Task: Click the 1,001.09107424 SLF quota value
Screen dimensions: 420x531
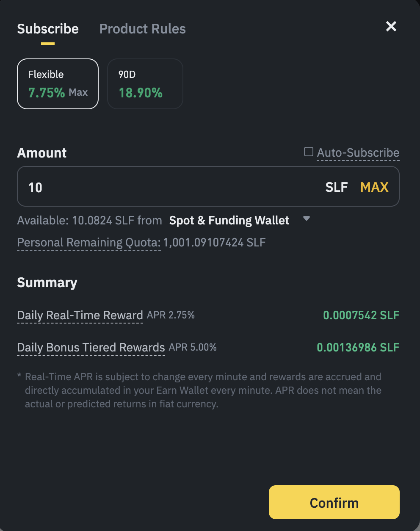Action: (214, 242)
